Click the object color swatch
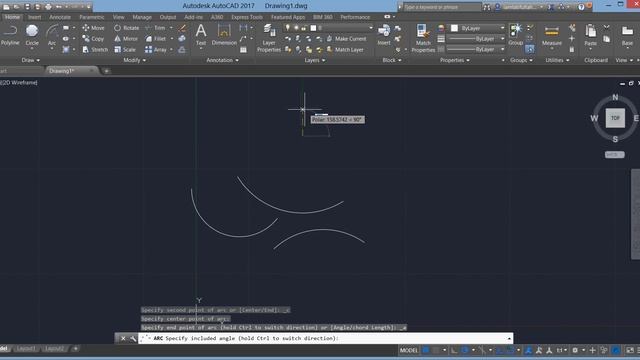The height and width of the screenshot is (360, 640). [454, 28]
